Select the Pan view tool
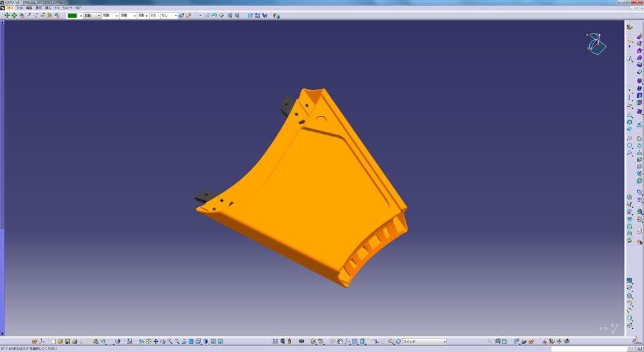The image size is (644, 352). click(x=155, y=341)
